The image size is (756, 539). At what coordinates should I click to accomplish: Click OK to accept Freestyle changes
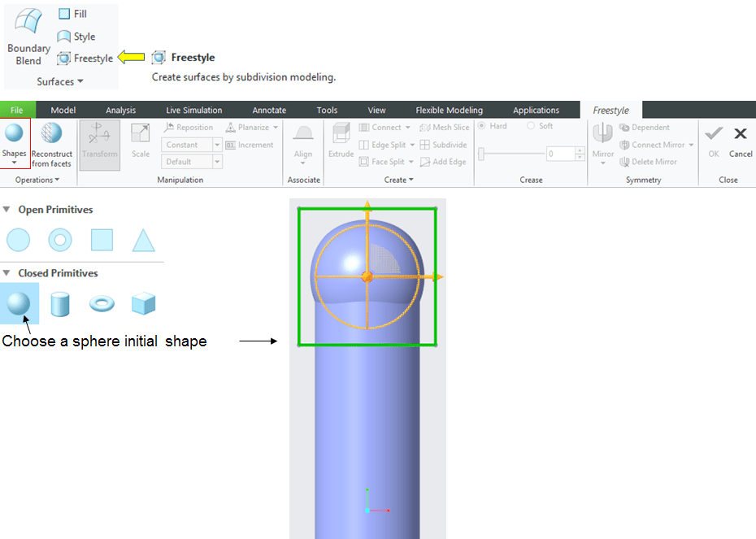pos(714,141)
